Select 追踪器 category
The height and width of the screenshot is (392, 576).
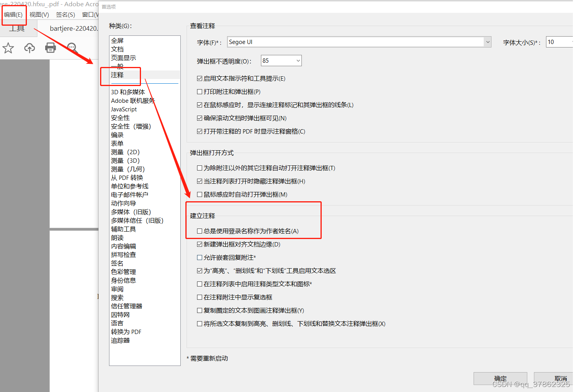point(120,340)
